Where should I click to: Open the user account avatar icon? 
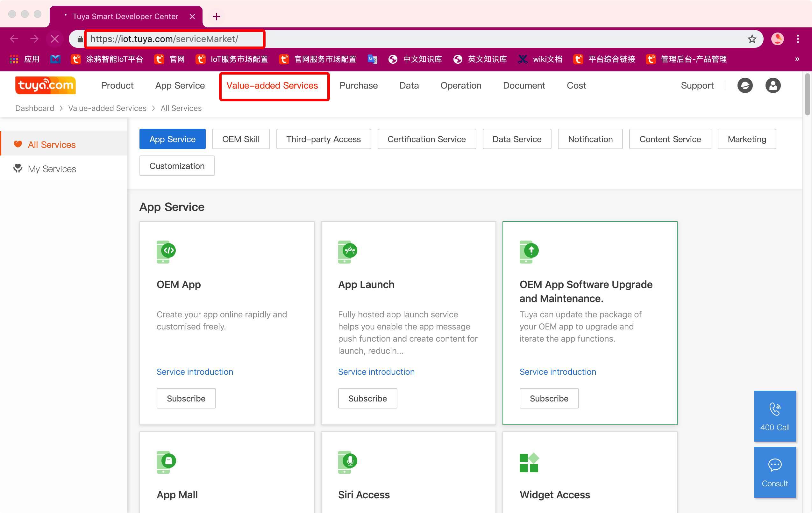pyautogui.click(x=773, y=85)
